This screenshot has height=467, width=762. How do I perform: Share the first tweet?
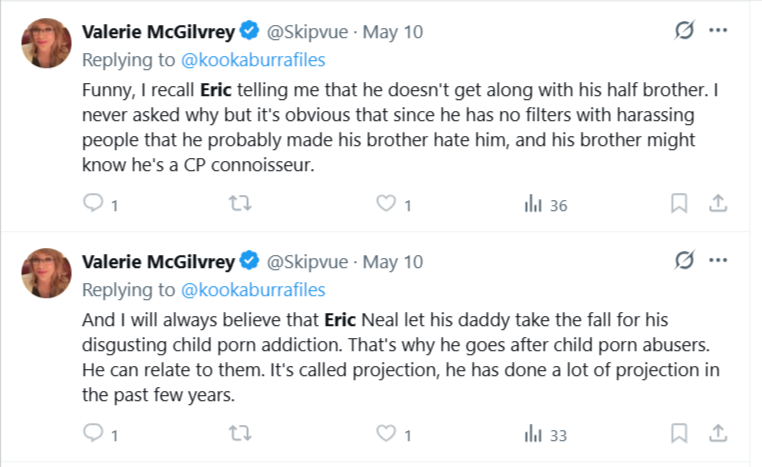(717, 205)
